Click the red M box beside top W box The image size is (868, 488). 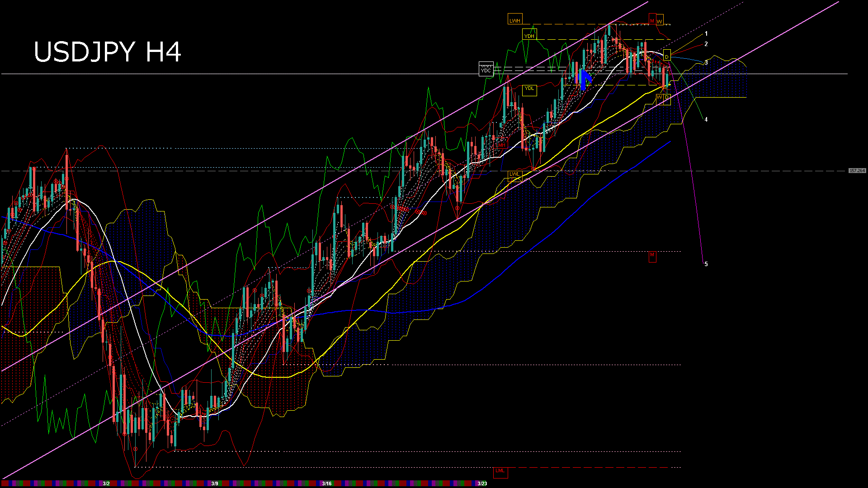pos(652,21)
